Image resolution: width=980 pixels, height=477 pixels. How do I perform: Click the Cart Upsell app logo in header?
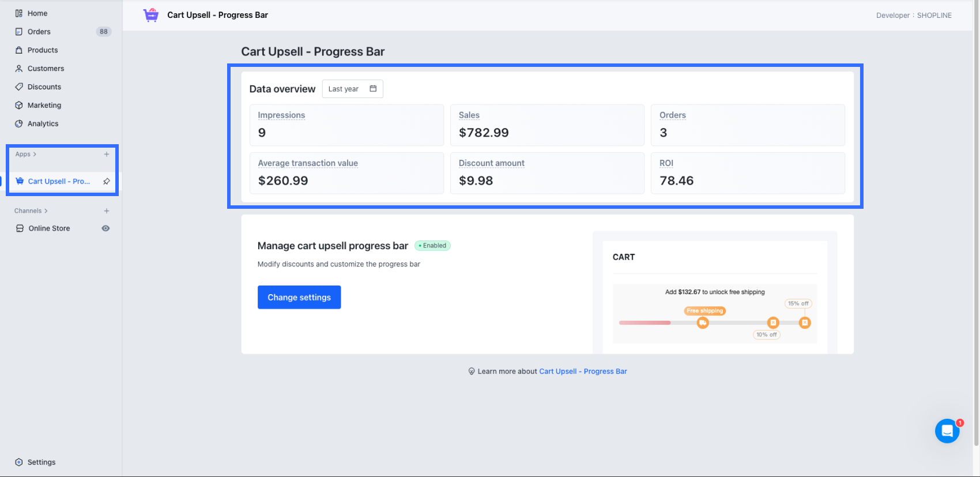pos(151,15)
